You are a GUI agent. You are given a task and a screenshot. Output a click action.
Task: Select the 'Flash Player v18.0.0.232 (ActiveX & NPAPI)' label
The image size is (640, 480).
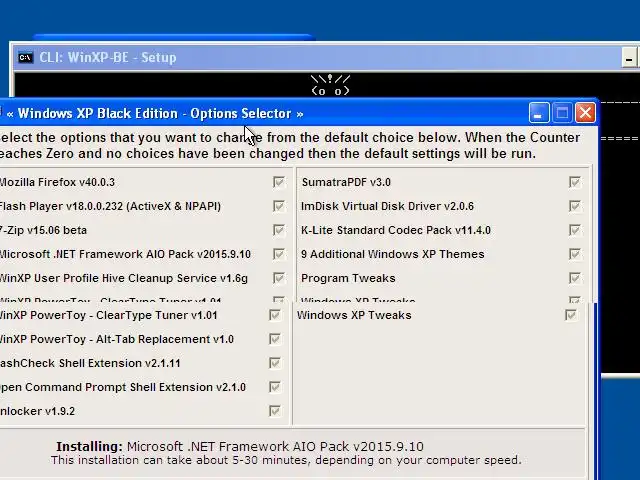(x=110, y=206)
